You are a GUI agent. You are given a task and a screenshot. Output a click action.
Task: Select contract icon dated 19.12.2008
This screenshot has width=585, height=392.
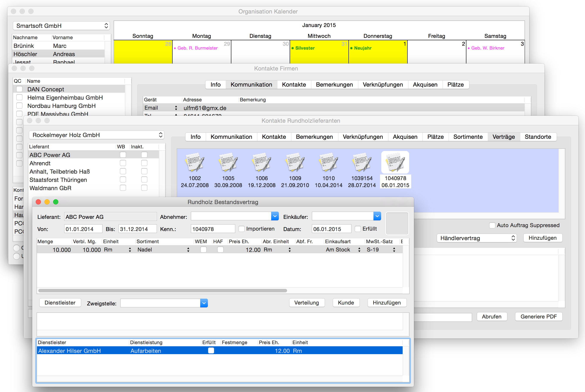(x=262, y=162)
